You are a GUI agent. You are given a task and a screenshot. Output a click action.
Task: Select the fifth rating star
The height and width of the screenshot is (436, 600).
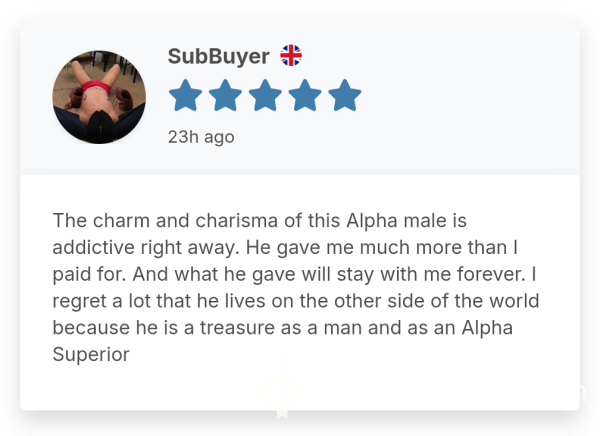[x=345, y=95]
